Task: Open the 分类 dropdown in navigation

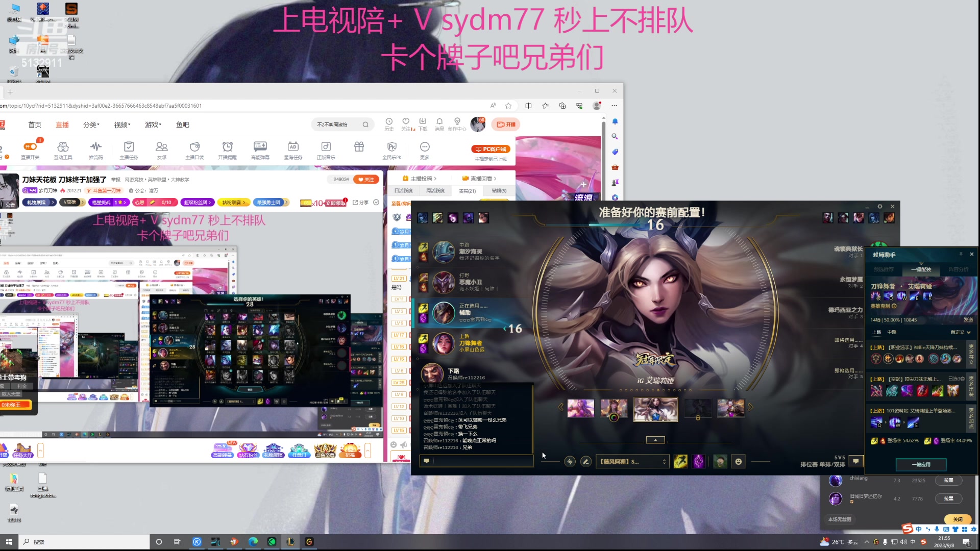Action: [x=91, y=124]
